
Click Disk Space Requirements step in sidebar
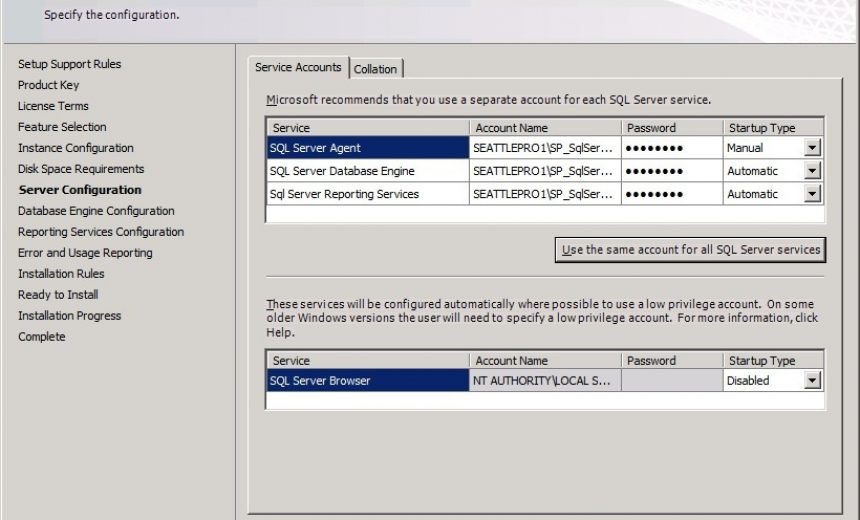pyautogui.click(x=81, y=168)
